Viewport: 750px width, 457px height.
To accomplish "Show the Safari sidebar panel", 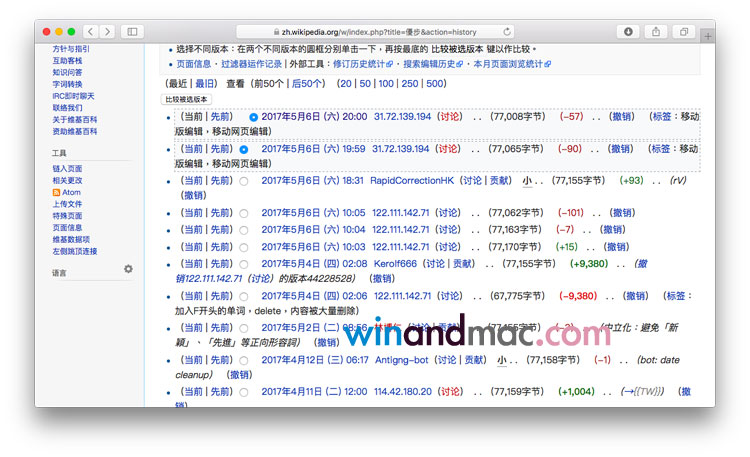I will tap(132, 32).
